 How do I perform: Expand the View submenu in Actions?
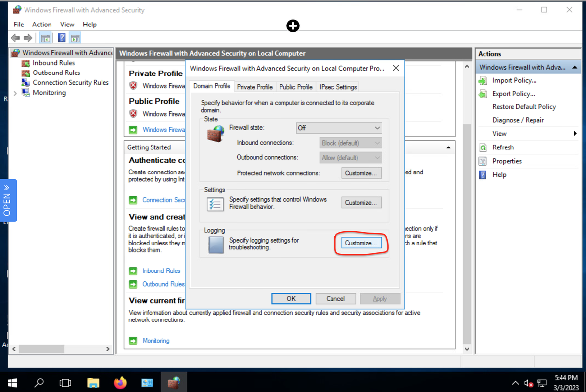(x=575, y=134)
